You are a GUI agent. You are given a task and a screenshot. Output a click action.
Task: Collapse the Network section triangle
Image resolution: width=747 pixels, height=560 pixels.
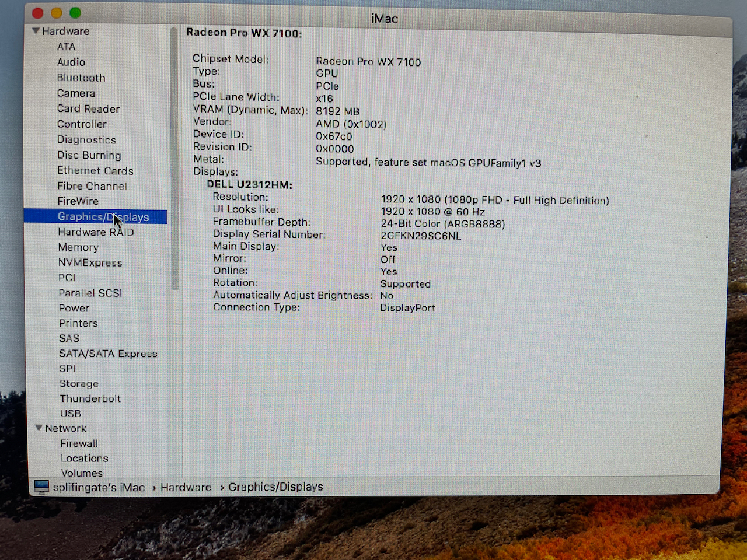pyautogui.click(x=39, y=428)
